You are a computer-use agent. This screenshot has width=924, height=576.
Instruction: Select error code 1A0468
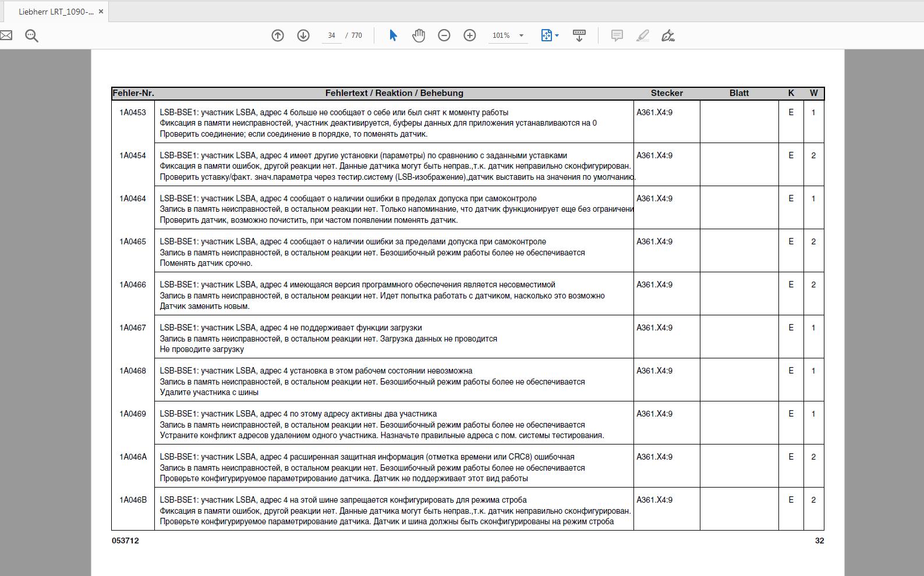coord(133,371)
